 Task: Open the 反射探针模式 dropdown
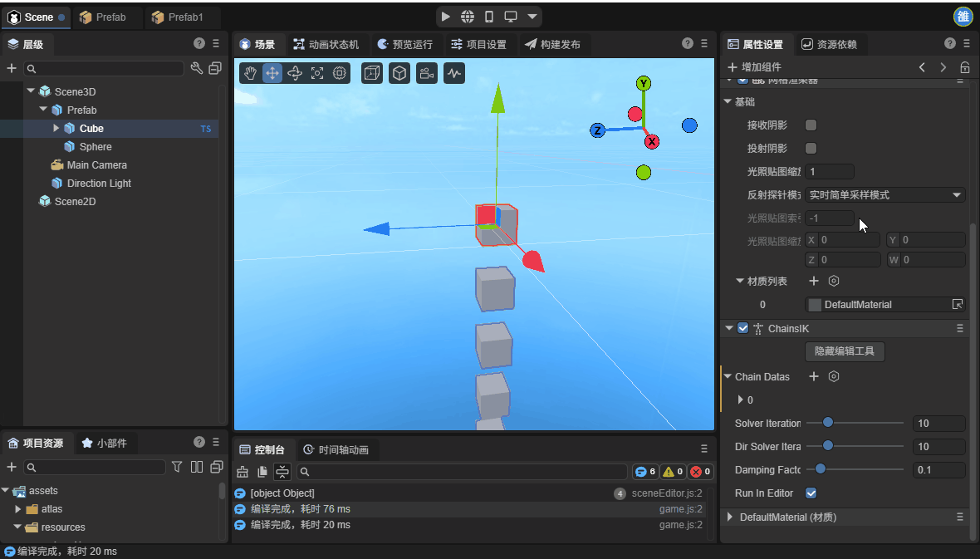884,195
